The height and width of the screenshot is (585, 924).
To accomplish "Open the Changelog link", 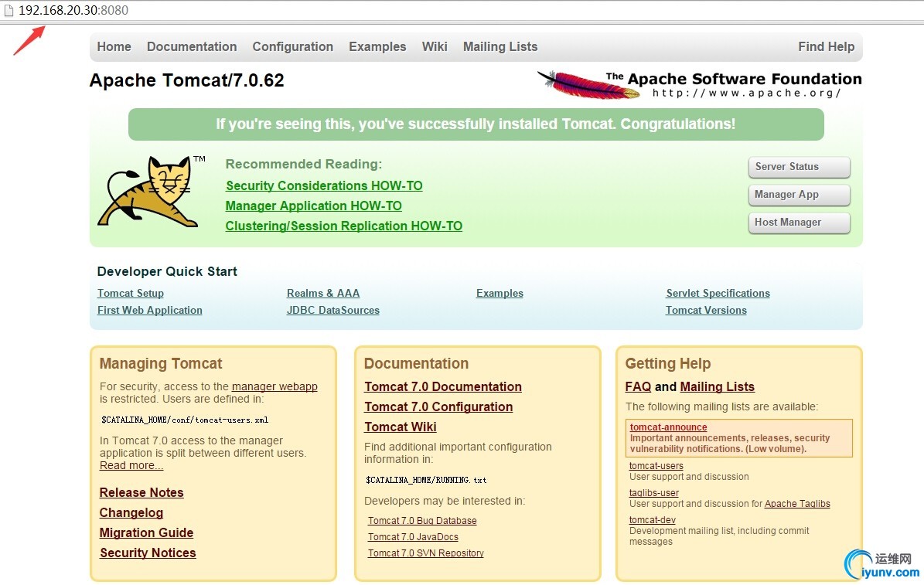I will coord(131,512).
